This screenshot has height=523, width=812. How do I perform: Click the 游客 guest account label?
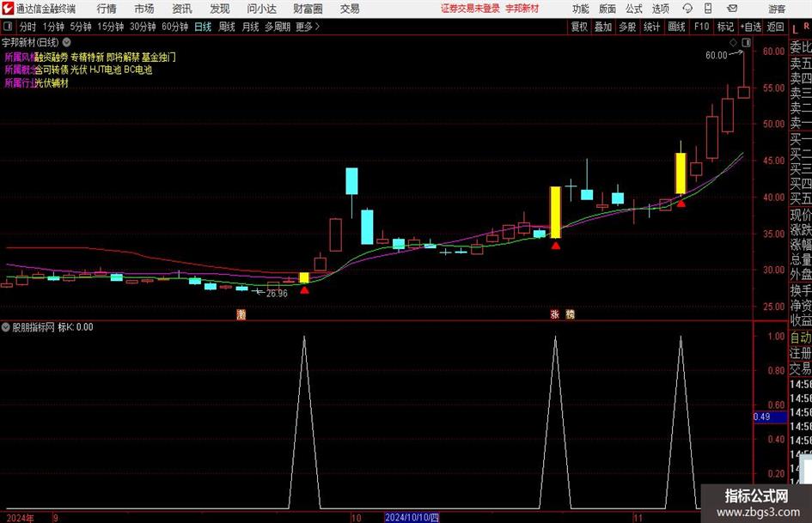click(x=777, y=9)
